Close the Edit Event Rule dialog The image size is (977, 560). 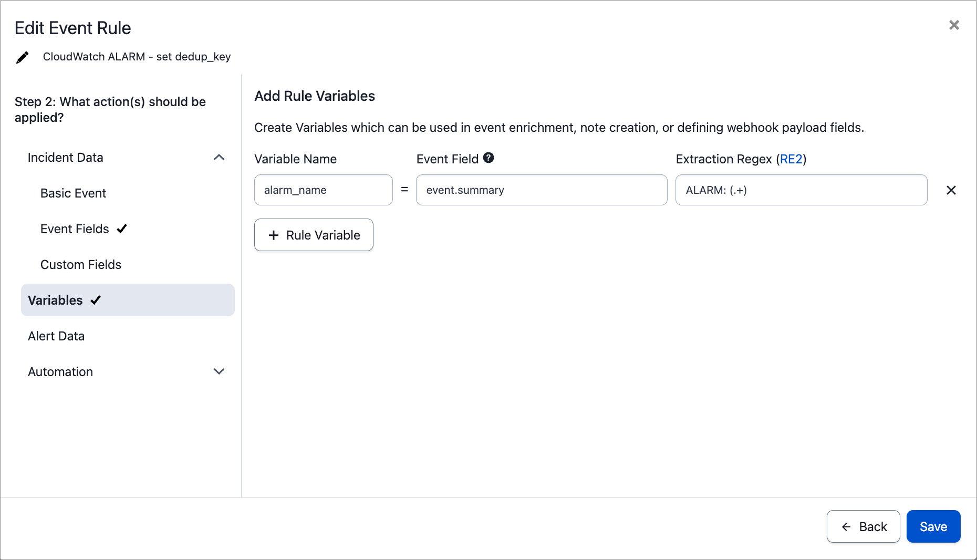click(954, 25)
